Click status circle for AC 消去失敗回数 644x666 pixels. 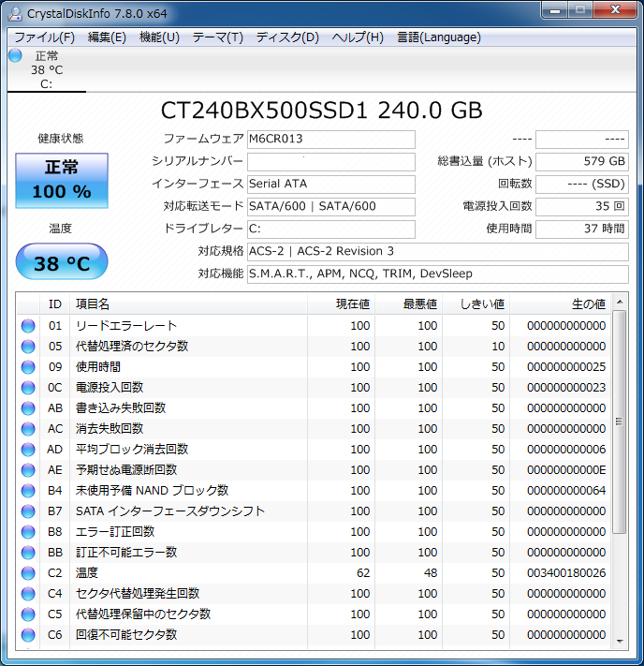point(28,429)
